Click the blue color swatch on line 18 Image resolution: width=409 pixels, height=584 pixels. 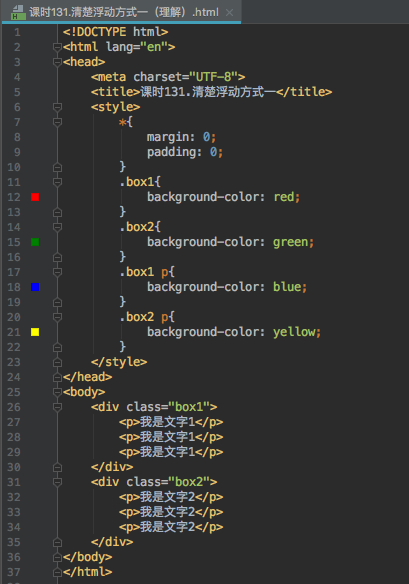tap(35, 287)
